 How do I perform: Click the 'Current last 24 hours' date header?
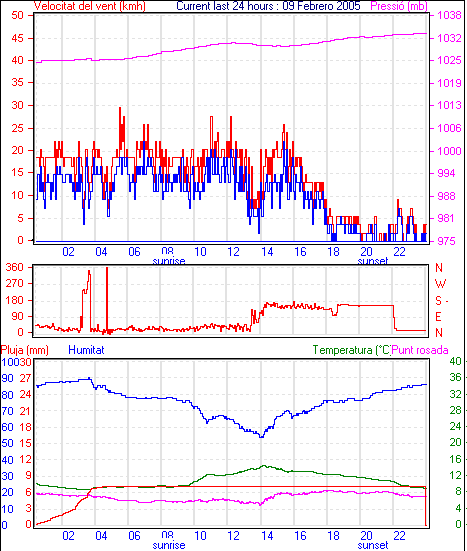coord(268,6)
